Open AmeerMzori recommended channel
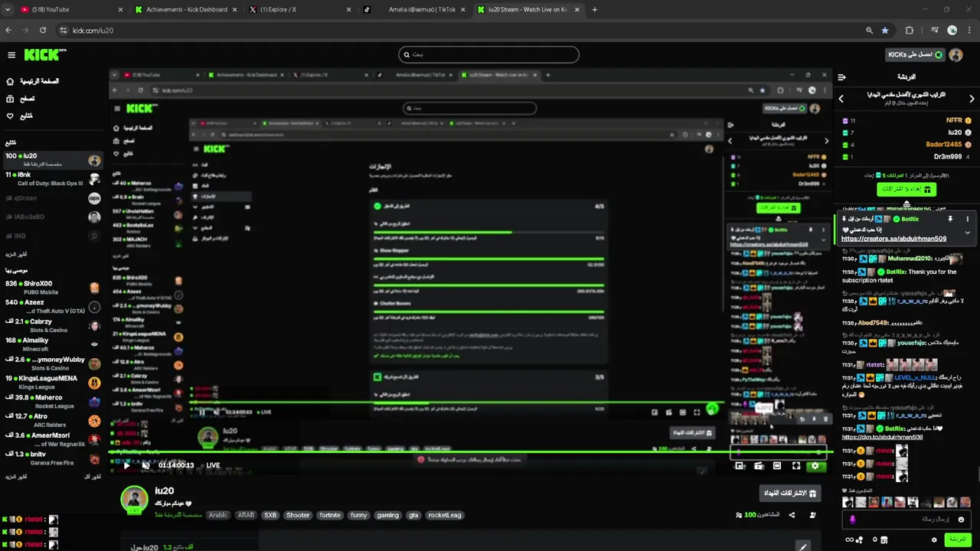Viewport: 980px width, 551px height. (x=52, y=439)
